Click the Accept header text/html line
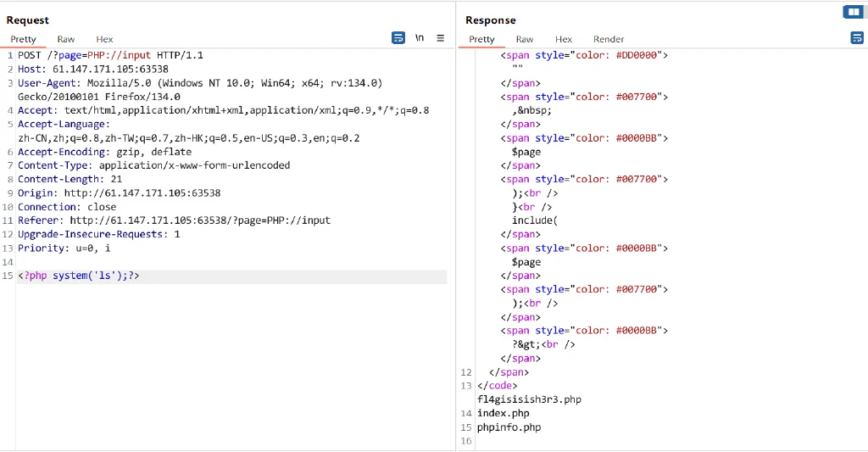This screenshot has width=868, height=452. point(223,110)
